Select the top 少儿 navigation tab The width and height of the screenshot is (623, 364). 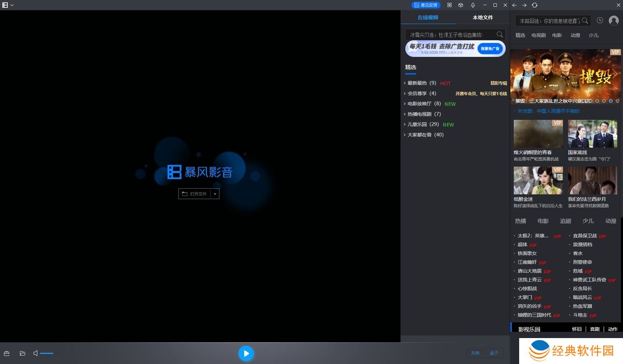(x=593, y=35)
